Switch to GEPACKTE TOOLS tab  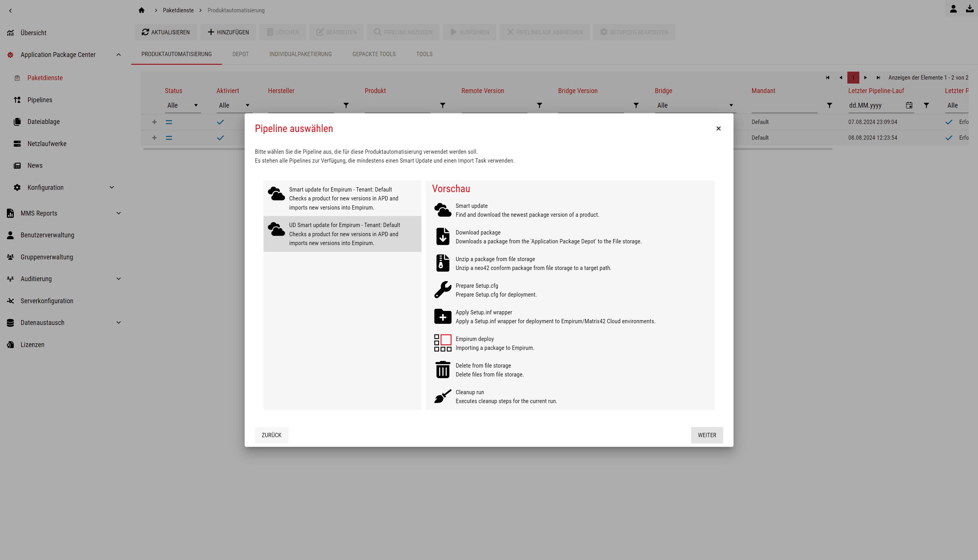[x=374, y=54]
